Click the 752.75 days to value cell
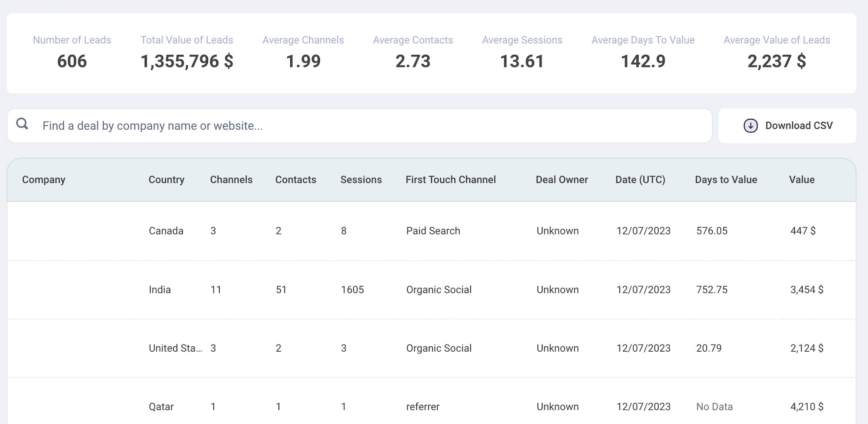The image size is (868, 424). point(712,290)
